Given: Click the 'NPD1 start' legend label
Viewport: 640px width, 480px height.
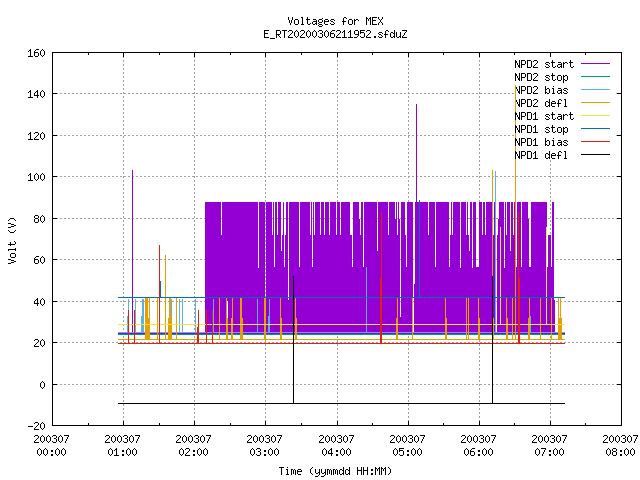Looking at the screenshot, I should [544, 116].
